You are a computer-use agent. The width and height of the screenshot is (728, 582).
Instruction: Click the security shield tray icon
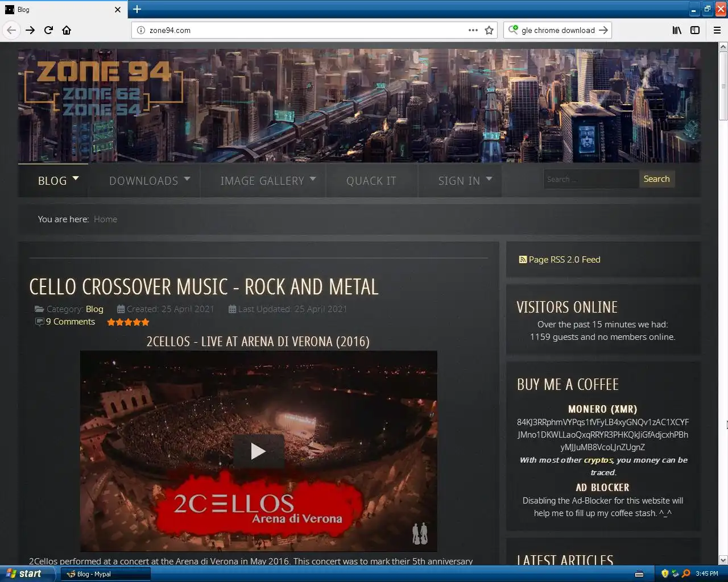click(665, 573)
